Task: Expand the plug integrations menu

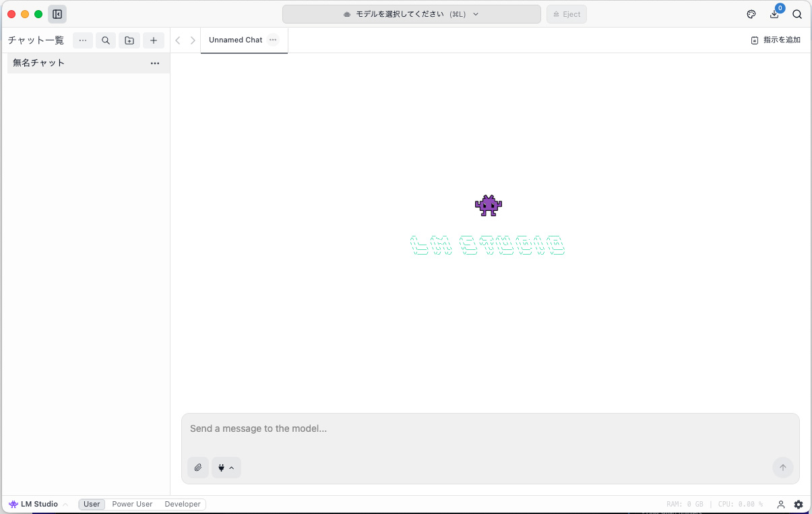Action: point(226,468)
